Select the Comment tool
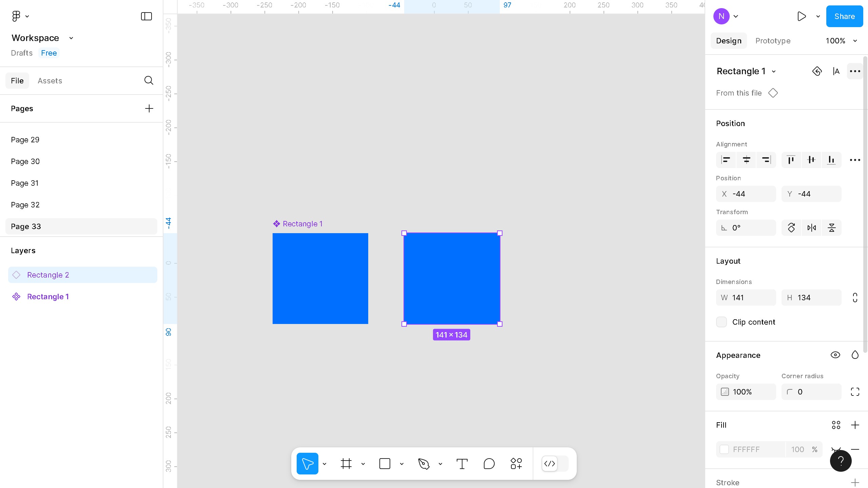Screen dimensions: 868x488 click(489, 464)
